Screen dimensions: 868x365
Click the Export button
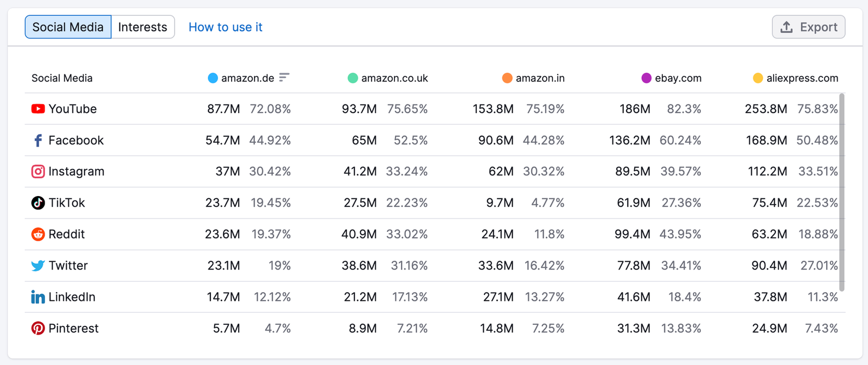pos(808,27)
